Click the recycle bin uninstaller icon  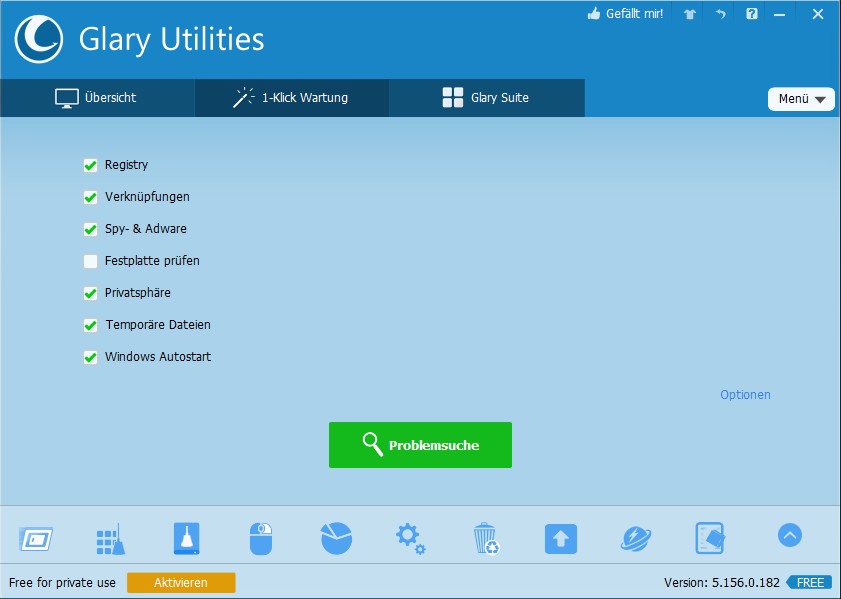pyautogui.click(x=485, y=539)
